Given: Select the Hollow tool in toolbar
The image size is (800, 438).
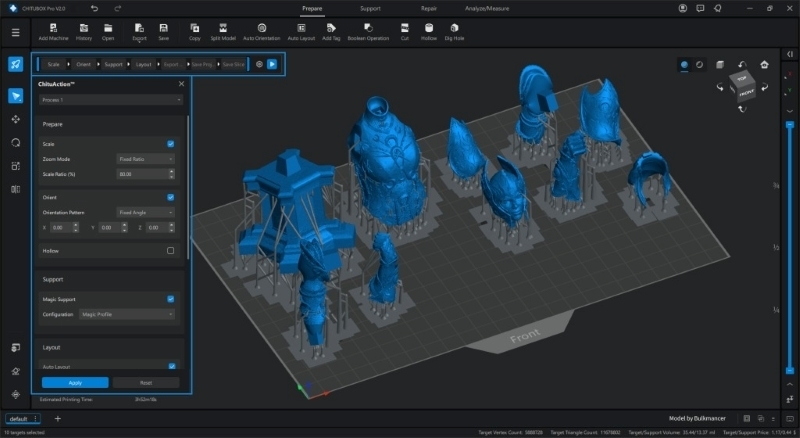Looking at the screenshot, I should pos(428,28).
